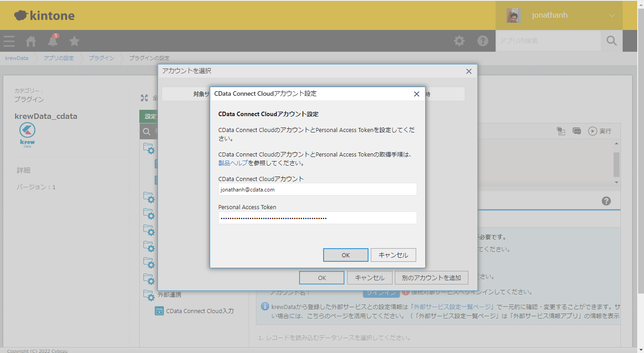
Task: Open the settings gear in header
Action: 459,41
